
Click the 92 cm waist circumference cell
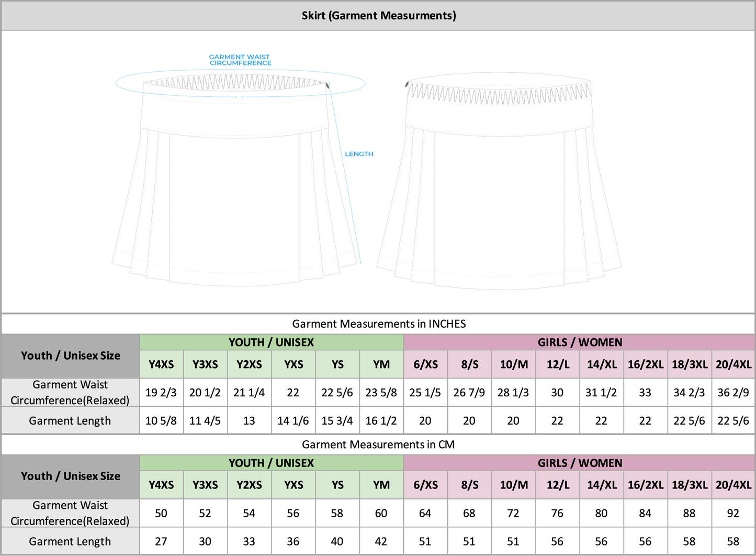[x=733, y=513]
